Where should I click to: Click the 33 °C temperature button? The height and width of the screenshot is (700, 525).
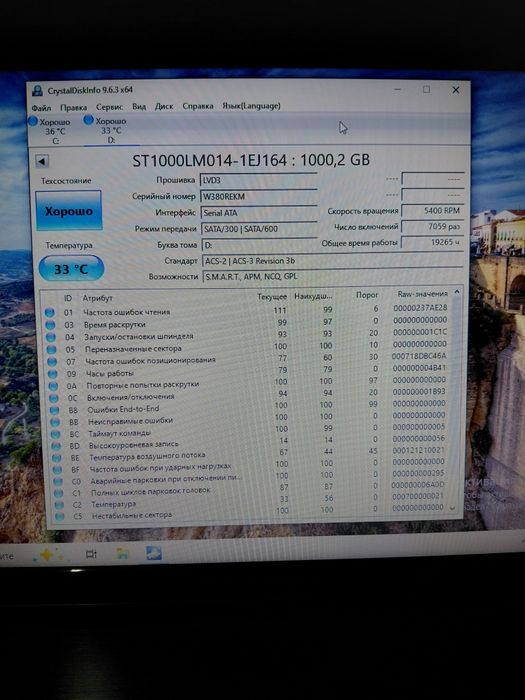[x=71, y=268]
